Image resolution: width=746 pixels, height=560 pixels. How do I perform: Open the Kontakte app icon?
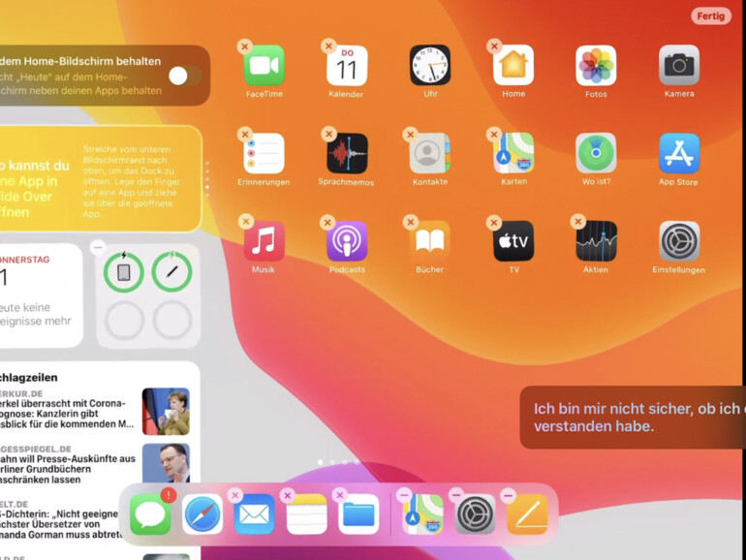pyautogui.click(x=430, y=153)
